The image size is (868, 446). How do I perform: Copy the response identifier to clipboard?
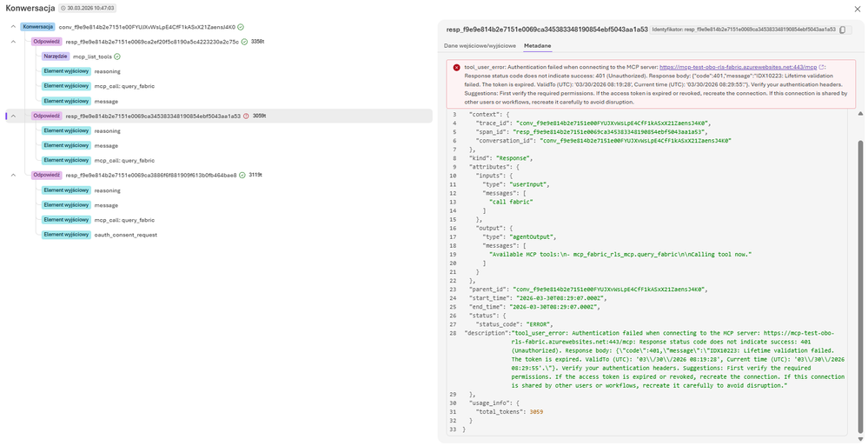(843, 30)
